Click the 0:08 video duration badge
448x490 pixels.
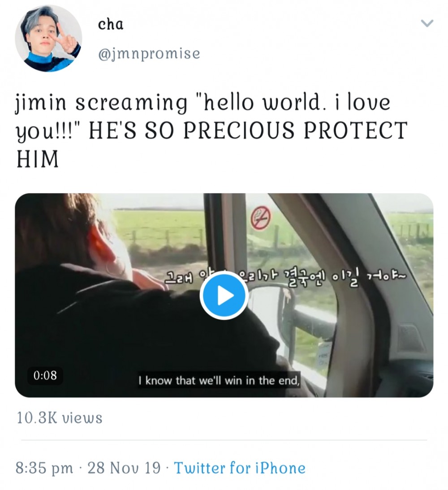45,375
